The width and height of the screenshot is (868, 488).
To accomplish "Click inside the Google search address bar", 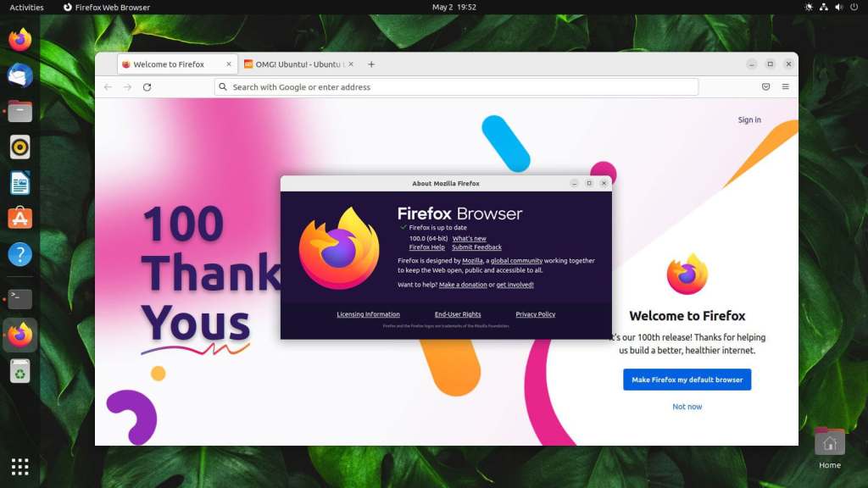I will point(458,86).
